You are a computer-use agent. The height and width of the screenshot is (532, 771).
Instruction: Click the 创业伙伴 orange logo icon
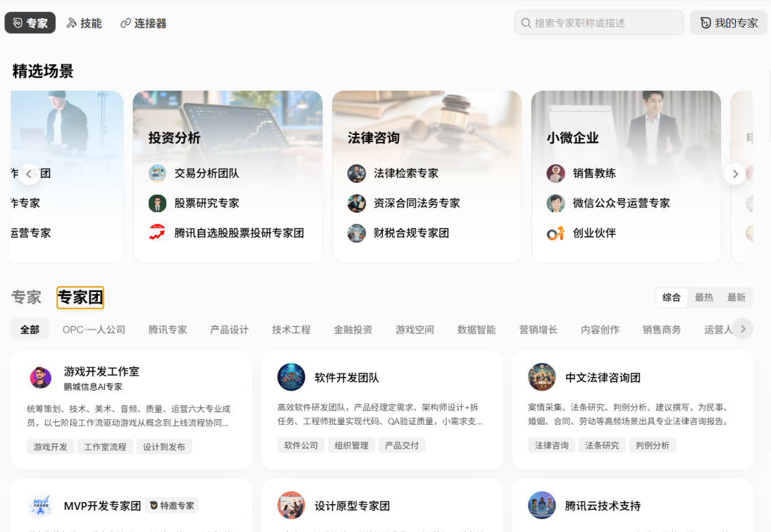tap(555, 233)
